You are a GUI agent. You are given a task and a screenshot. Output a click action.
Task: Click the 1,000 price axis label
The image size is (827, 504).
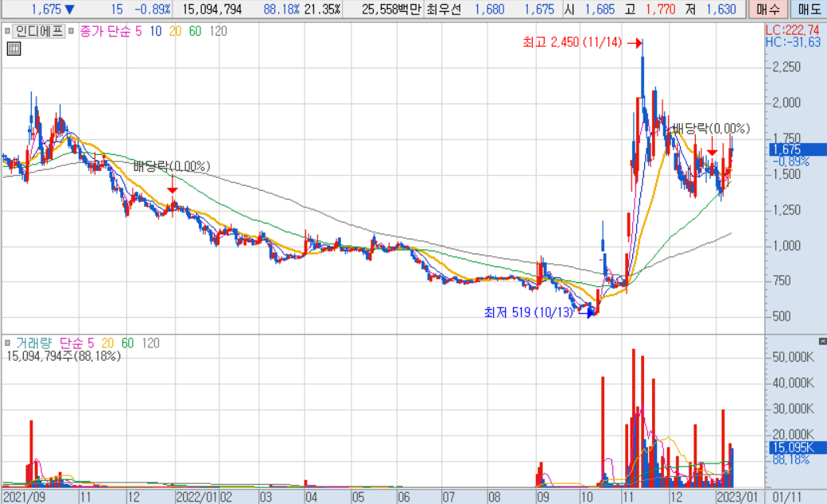pos(786,246)
